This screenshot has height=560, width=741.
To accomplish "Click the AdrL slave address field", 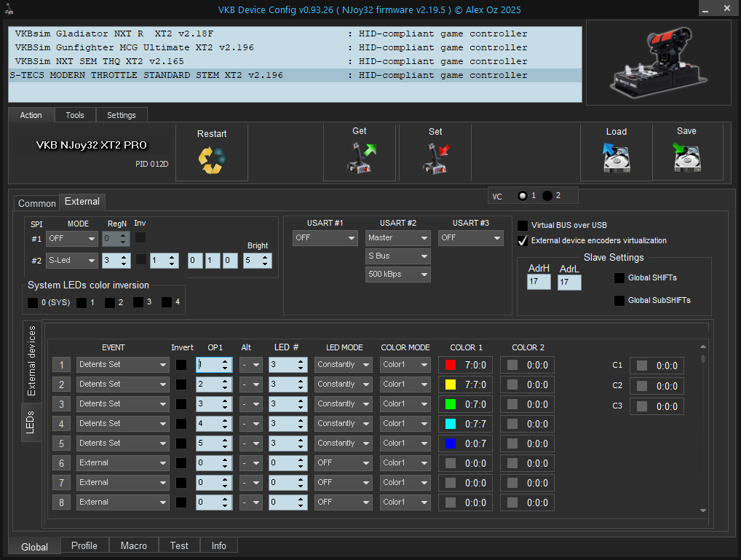I will (x=569, y=283).
